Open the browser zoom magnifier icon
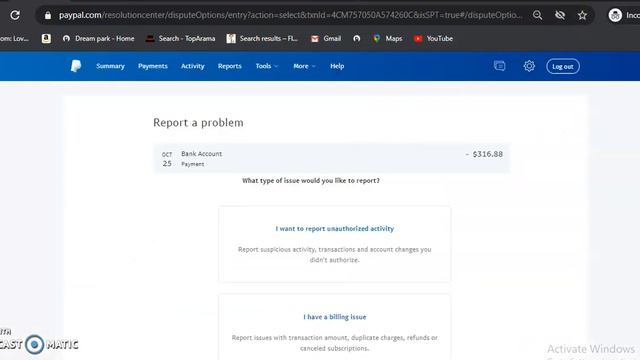Image resolution: width=640 pixels, height=360 pixels. pos(538,16)
